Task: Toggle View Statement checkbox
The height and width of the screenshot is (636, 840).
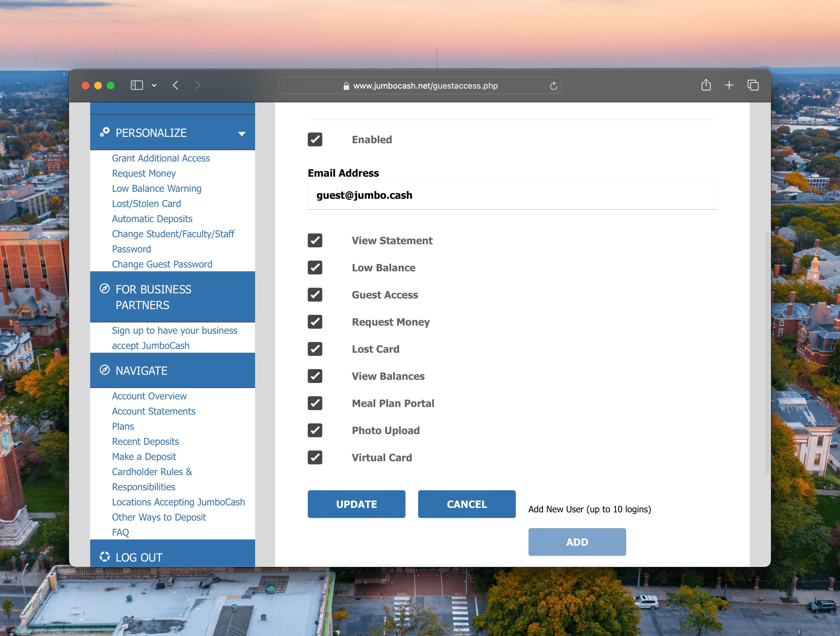Action: point(315,240)
